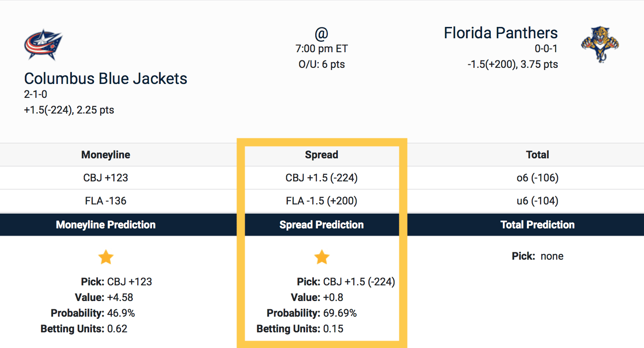Select the Moneyline column header
Image resolution: width=644 pixels, height=348 pixels.
106,155
